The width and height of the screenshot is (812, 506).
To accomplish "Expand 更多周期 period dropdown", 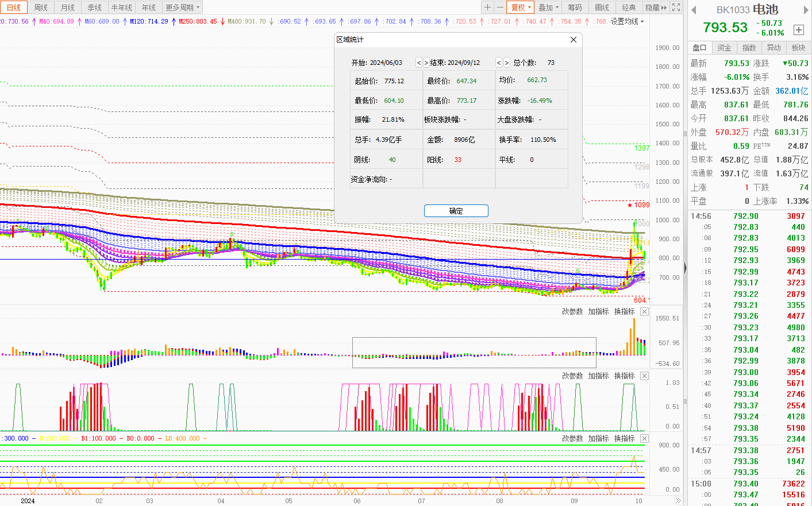I will (x=183, y=7).
